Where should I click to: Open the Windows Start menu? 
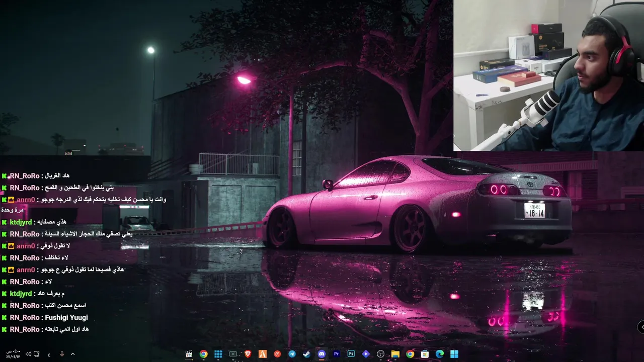454,354
